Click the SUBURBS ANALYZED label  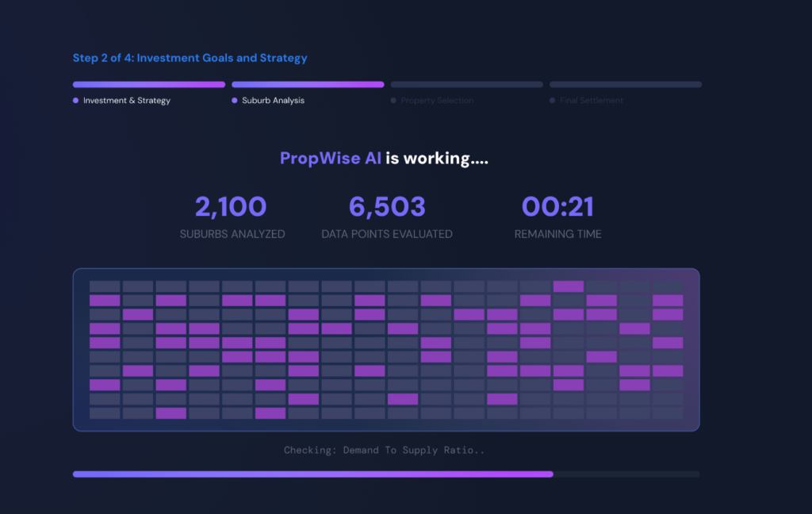[x=232, y=234]
